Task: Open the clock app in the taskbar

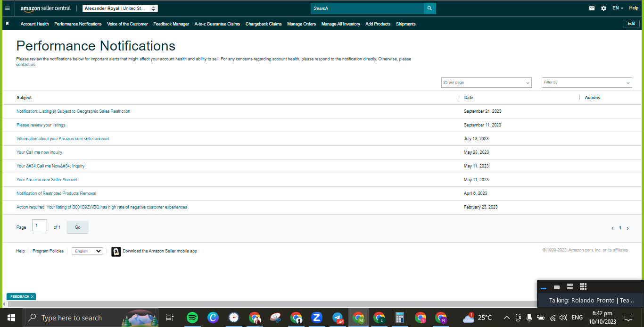Action: click(x=234, y=318)
